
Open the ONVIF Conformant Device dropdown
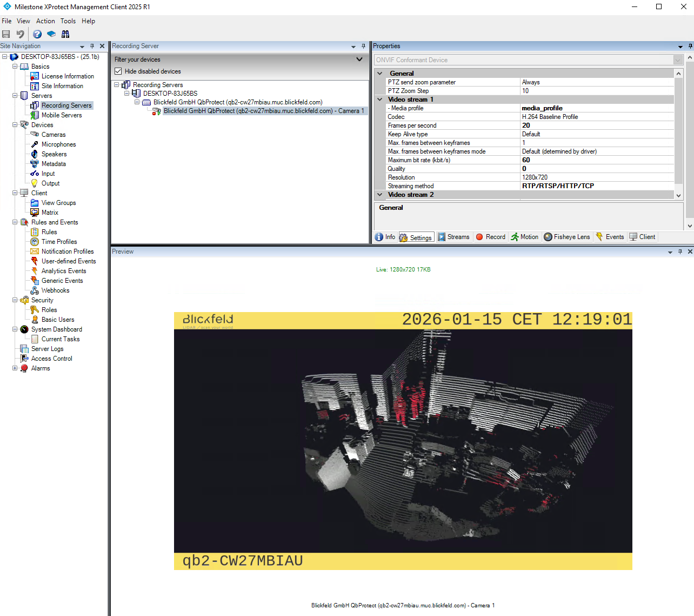click(x=678, y=60)
